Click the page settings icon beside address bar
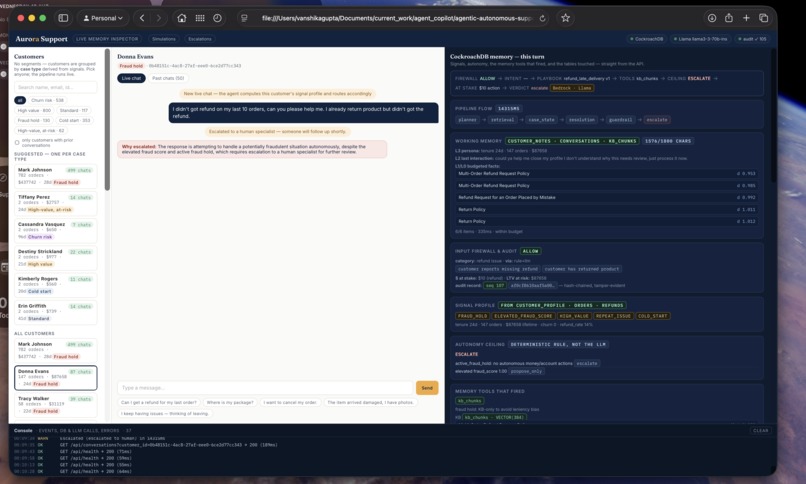806x484 pixels. [244, 18]
